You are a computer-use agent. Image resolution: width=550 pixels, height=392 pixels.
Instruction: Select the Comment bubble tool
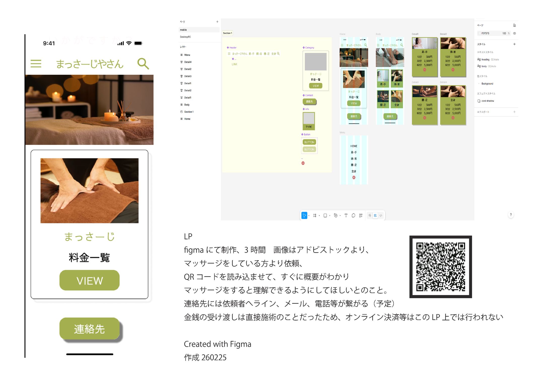pyautogui.click(x=353, y=216)
